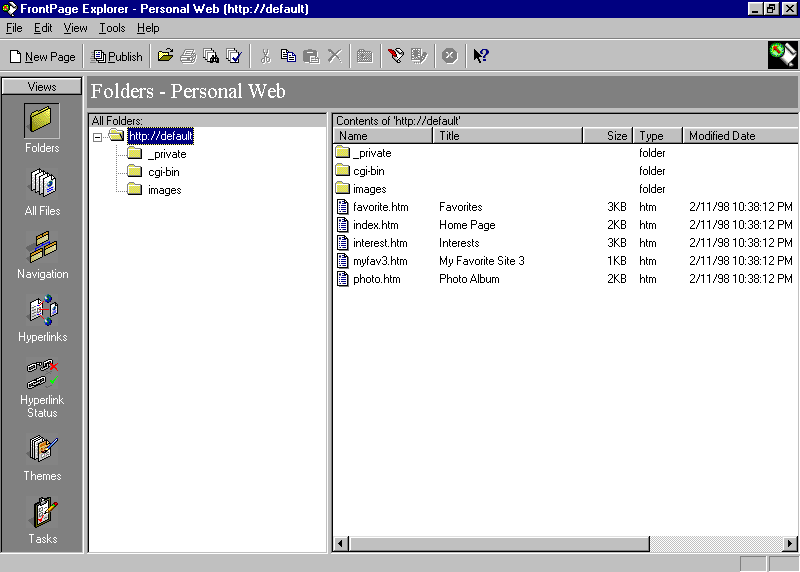Viewport: 800px width, 572px height.
Task: Click the 1KB size for myfav3.htm
Action: (x=616, y=261)
